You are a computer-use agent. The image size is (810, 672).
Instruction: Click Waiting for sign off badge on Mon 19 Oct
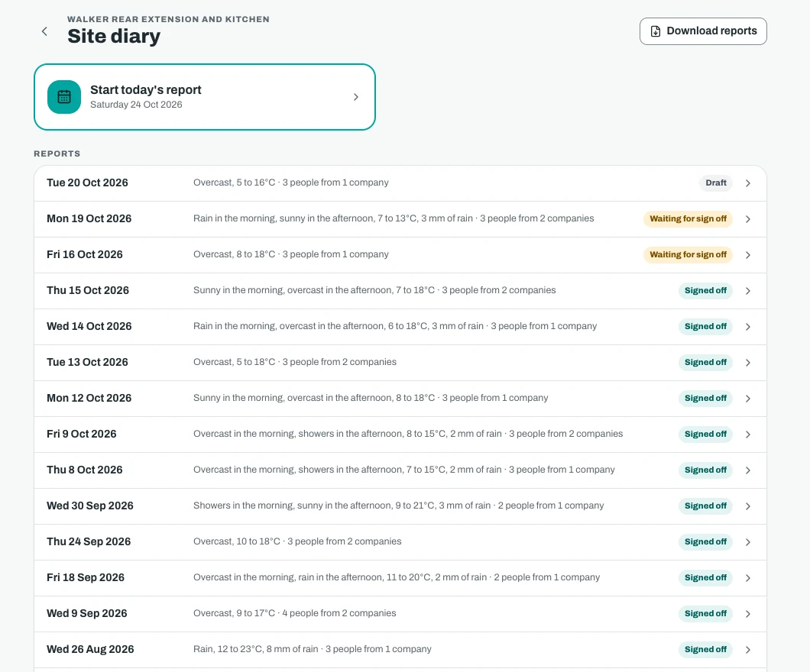pyautogui.click(x=688, y=219)
